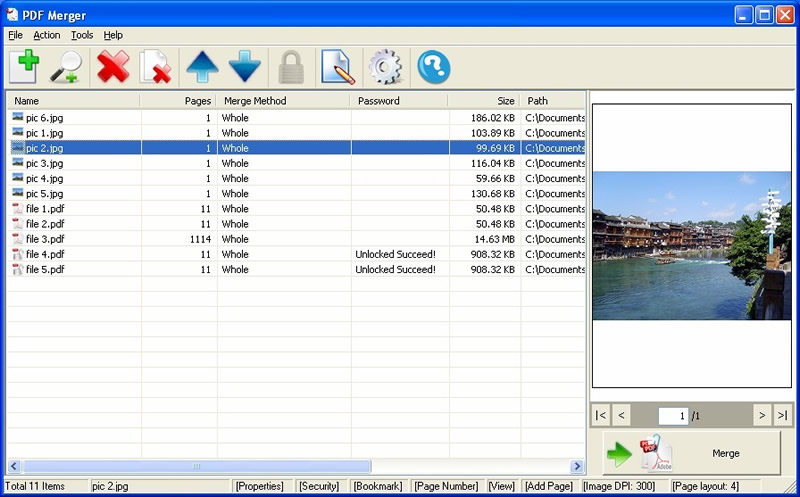Click the Merge button
This screenshot has height=497, width=800.
[x=692, y=453]
